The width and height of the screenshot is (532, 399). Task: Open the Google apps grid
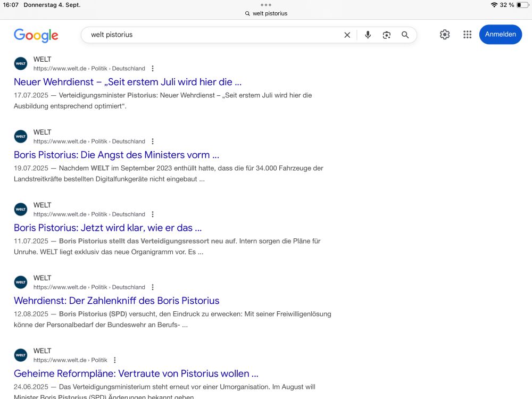468,34
